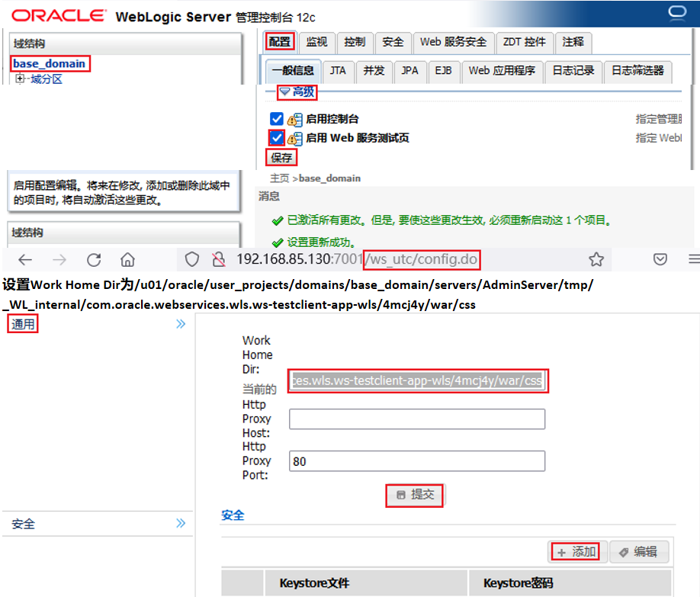Reload the page in the browser
The height and width of the screenshot is (597, 700).
94,259
